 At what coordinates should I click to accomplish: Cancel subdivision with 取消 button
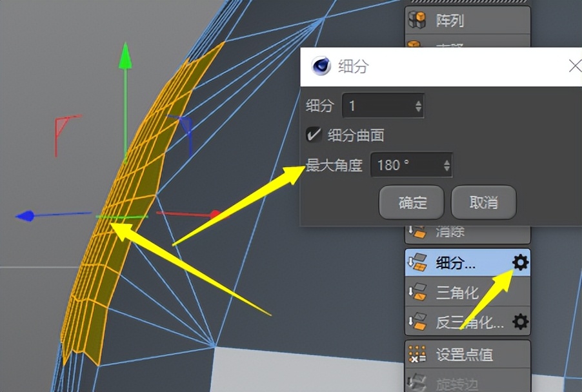click(483, 202)
